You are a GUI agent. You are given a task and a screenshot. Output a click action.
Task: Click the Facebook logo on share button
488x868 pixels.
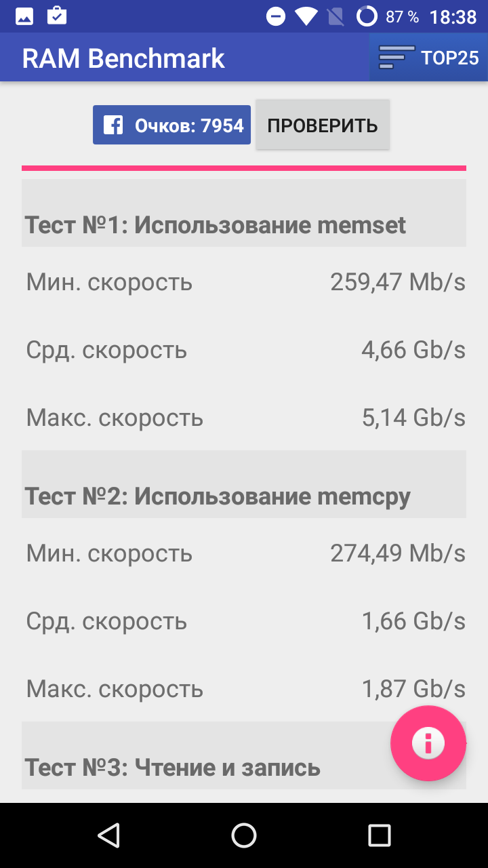pos(113,125)
